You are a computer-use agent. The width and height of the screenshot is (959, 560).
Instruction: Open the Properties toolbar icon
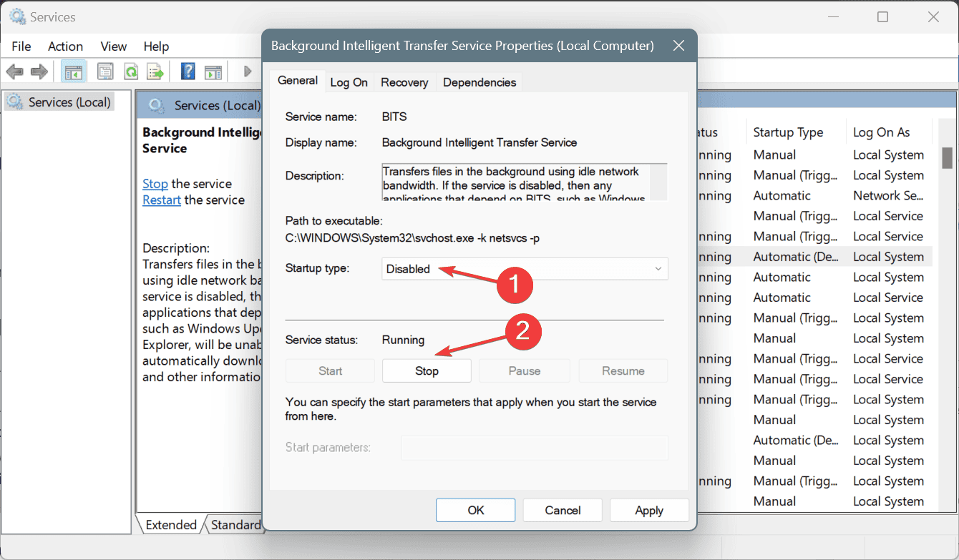pyautogui.click(x=105, y=72)
